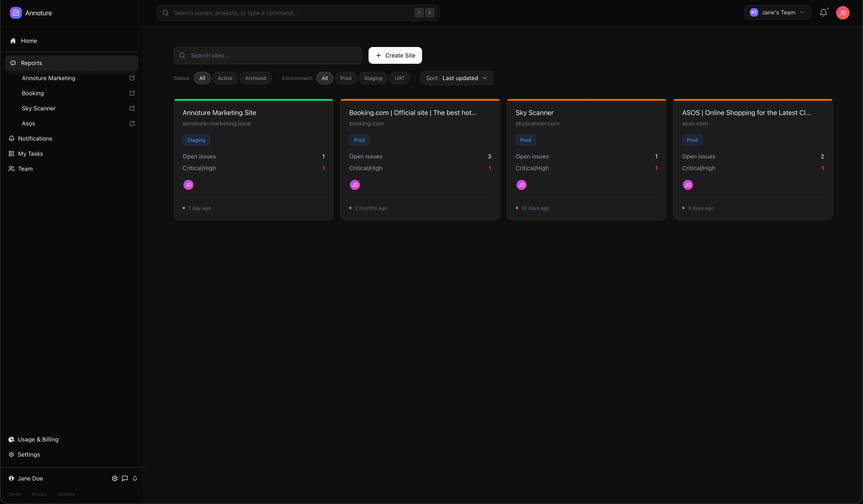Click the Prod badge on Booking.com card
This screenshot has width=863, height=504.
point(359,140)
